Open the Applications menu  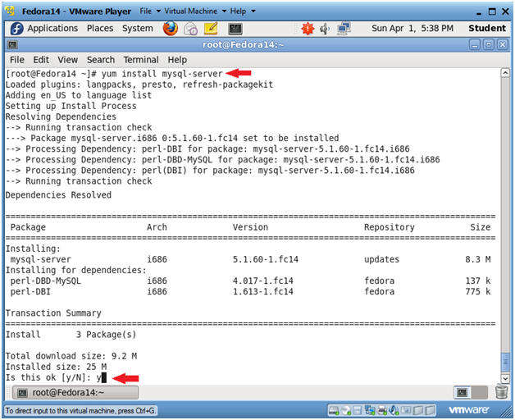point(52,29)
